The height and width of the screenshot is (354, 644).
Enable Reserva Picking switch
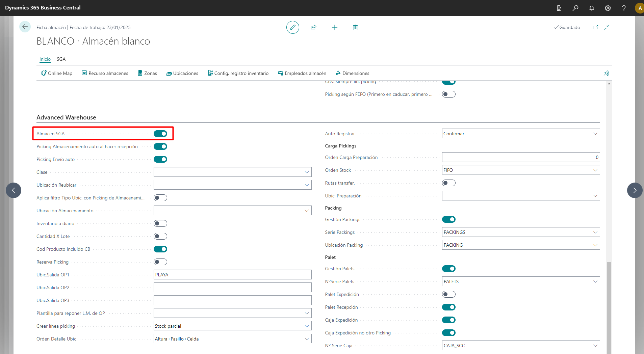point(160,262)
